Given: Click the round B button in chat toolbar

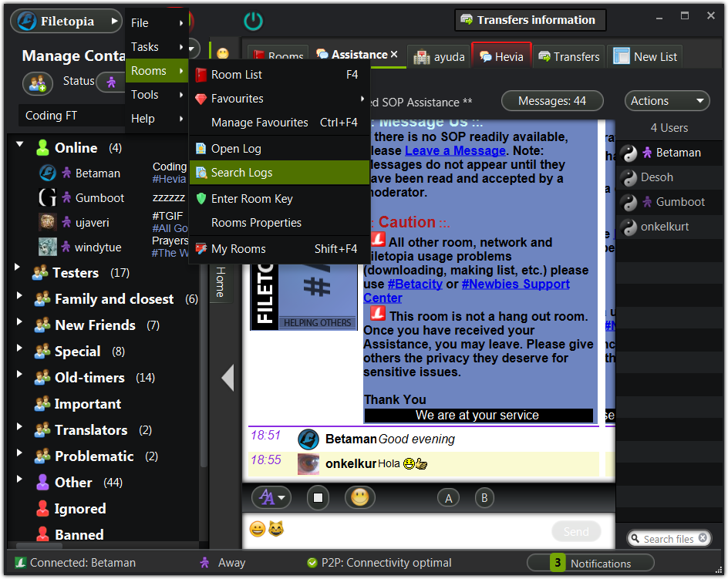Looking at the screenshot, I should 484,498.
